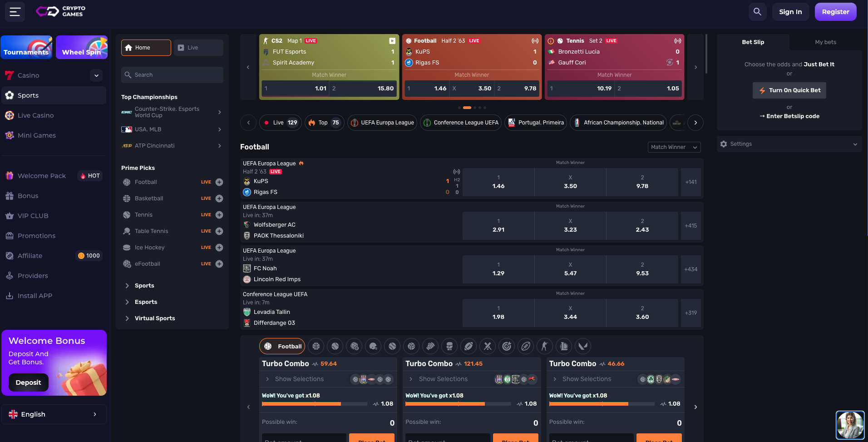Image resolution: width=868 pixels, height=442 pixels.
Task: Expand the Casino dropdown chevron
Action: click(x=96, y=75)
